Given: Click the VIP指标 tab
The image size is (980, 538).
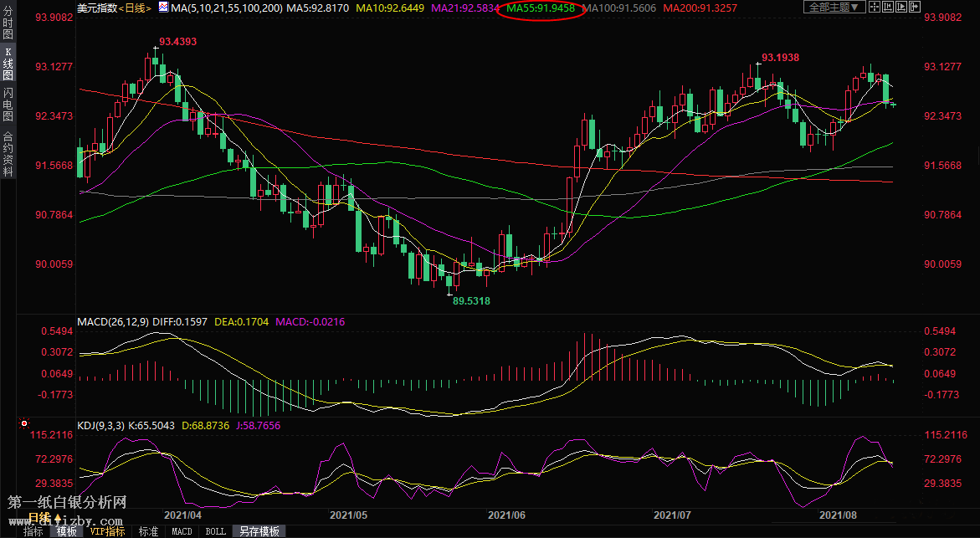Looking at the screenshot, I should pyautogui.click(x=107, y=531).
